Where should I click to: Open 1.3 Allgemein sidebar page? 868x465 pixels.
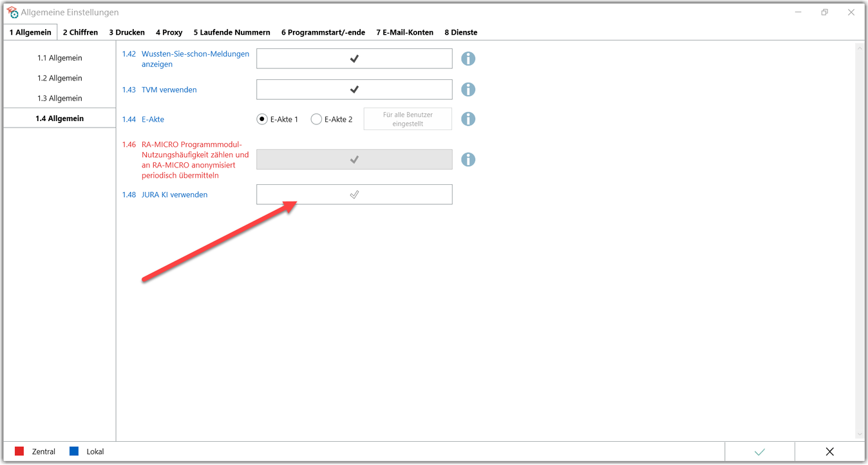[x=59, y=99]
